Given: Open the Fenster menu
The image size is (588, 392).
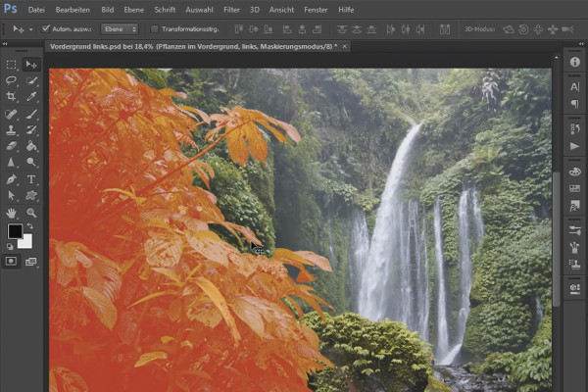Looking at the screenshot, I should click(316, 10).
